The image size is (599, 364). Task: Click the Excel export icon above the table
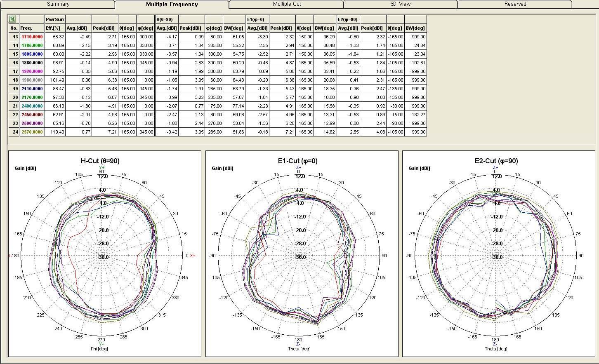coord(13,19)
